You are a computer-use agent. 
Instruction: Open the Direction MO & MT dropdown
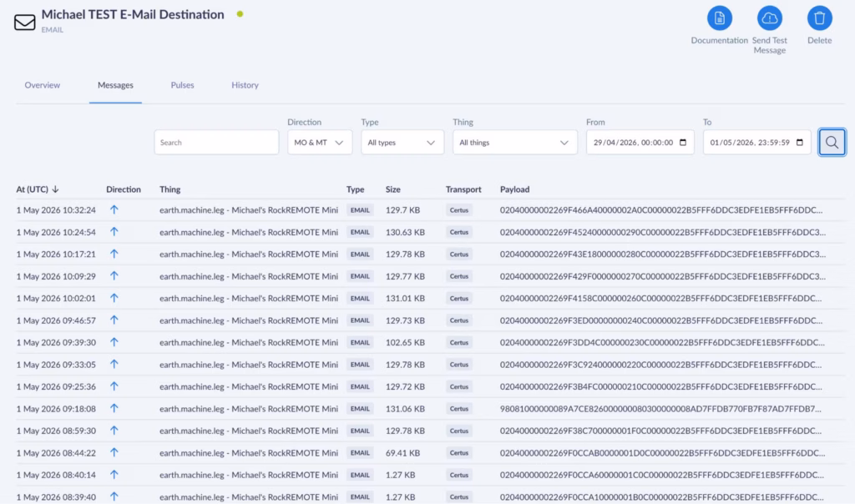coord(320,142)
